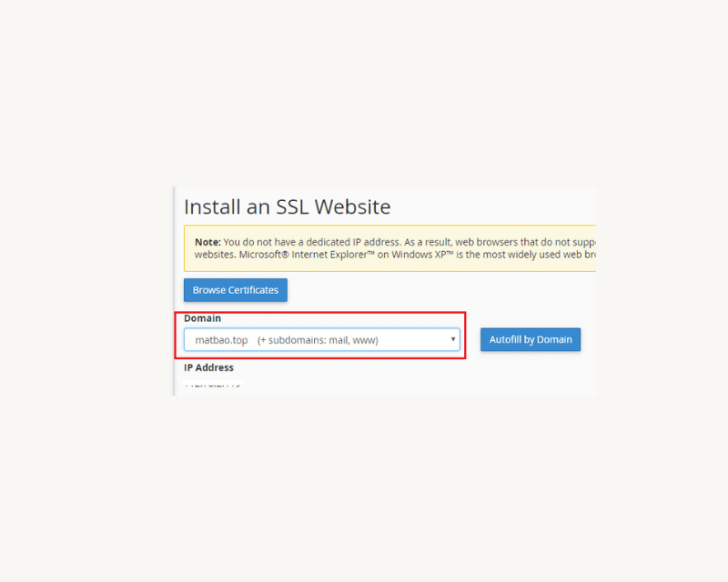
Task: Click the word Install in heading
Action: click(212, 207)
